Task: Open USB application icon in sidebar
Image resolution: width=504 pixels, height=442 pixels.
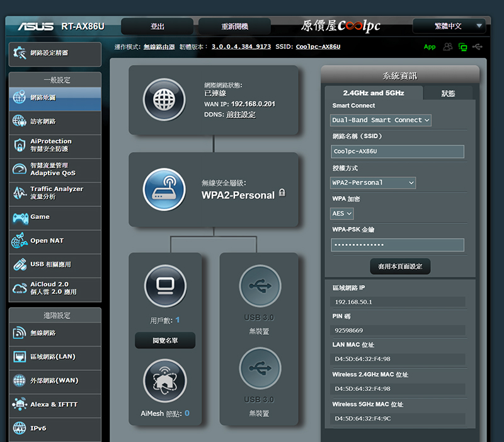Action: tap(20, 264)
